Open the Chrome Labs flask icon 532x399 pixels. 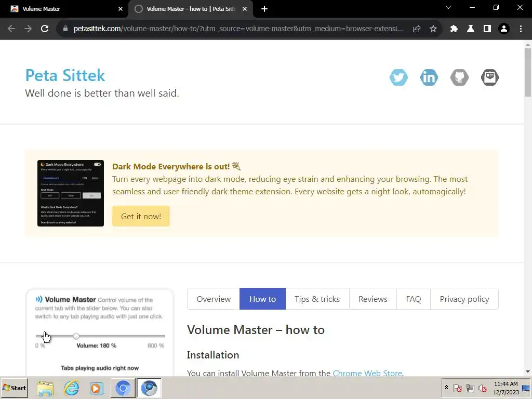[x=471, y=29]
